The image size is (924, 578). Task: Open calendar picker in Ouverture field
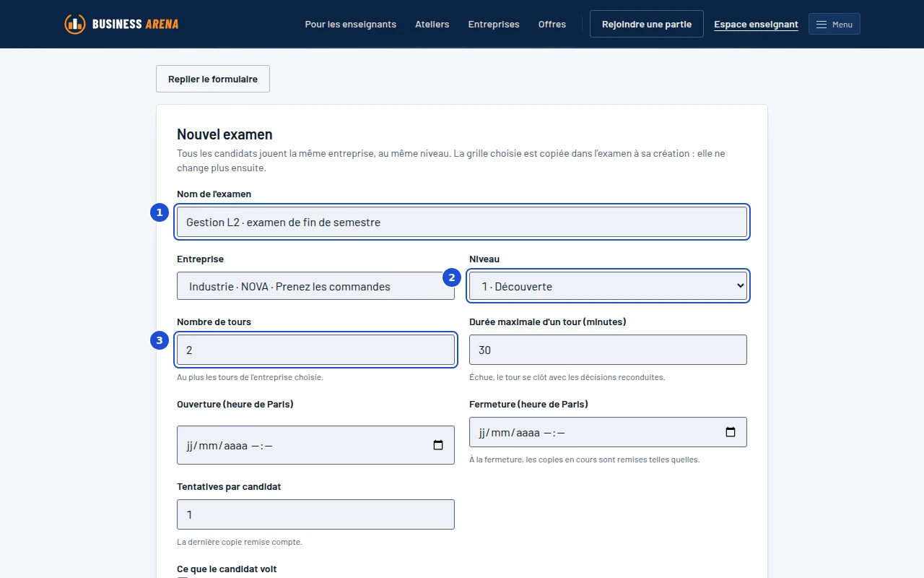coord(438,445)
